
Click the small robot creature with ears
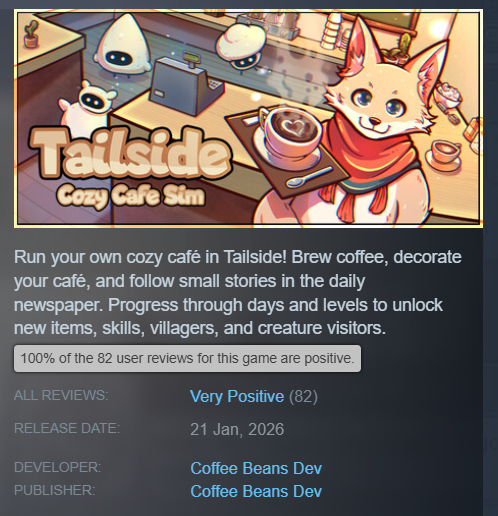click(88, 107)
